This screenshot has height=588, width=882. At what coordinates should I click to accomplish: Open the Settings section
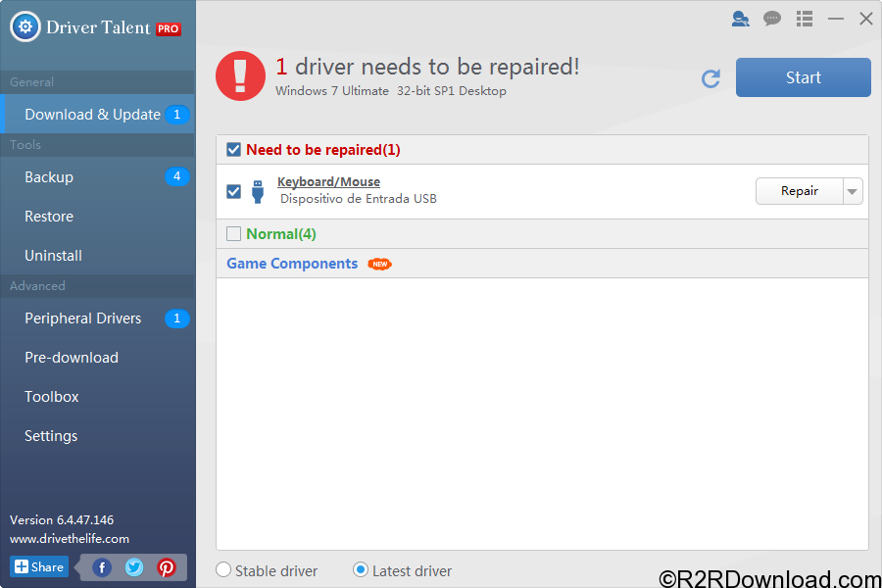coord(98,436)
